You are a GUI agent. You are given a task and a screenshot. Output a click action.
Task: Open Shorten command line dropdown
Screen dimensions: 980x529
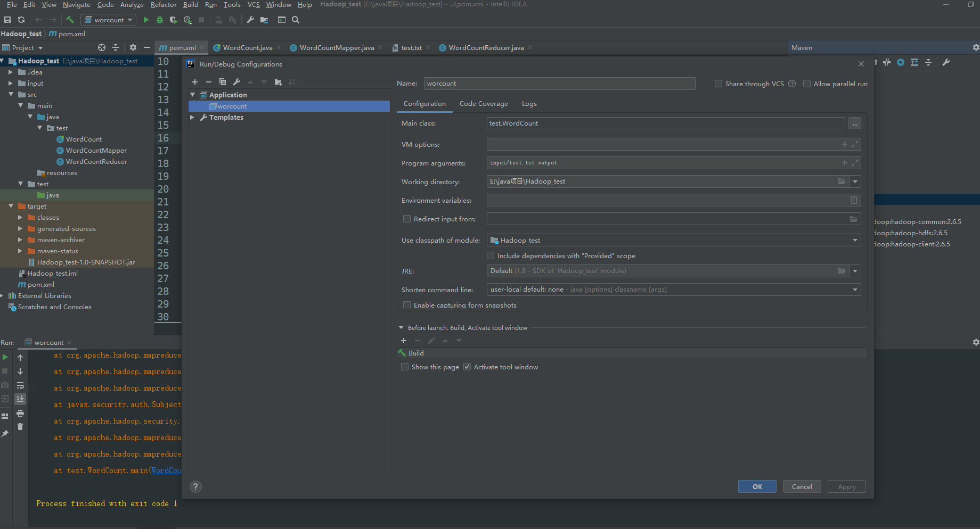(x=855, y=290)
